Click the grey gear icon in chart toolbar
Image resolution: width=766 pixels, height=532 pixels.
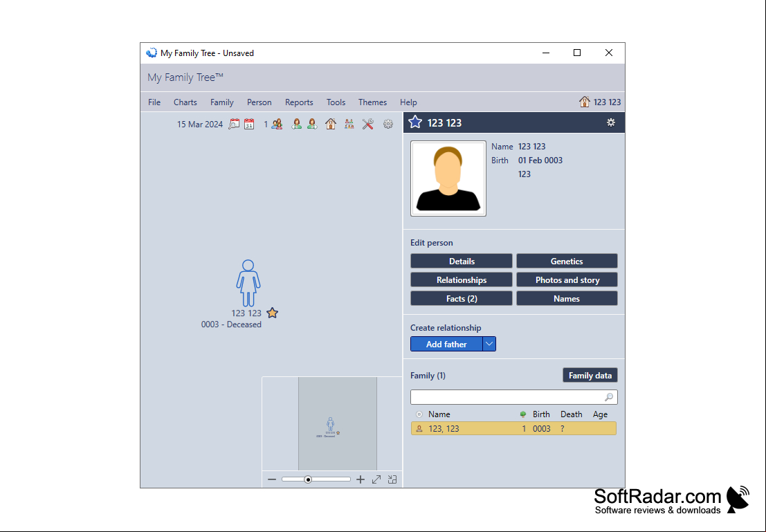(x=388, y=124)
